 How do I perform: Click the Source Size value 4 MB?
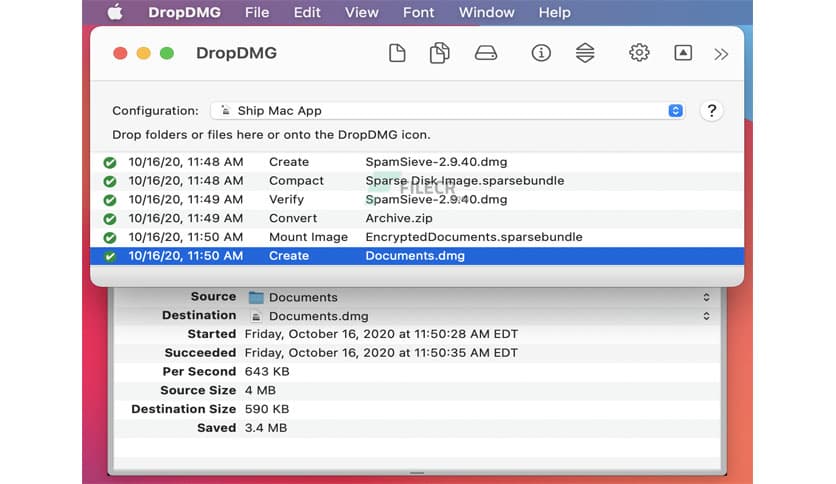point(260,390)
